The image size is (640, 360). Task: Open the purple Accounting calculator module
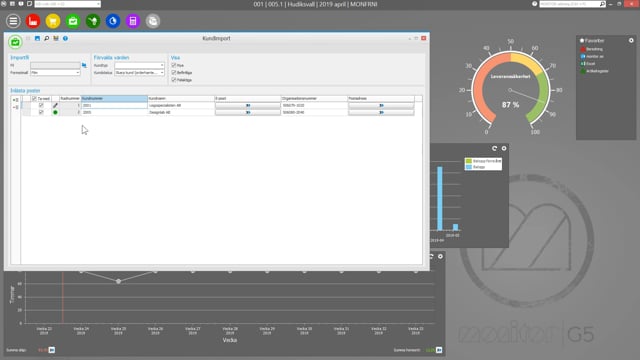tap(133, 21)
